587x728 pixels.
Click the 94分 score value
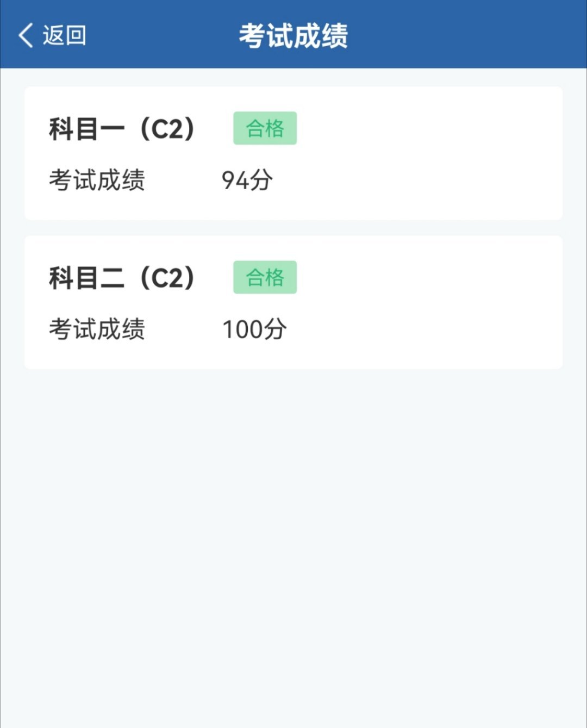coord(247,180)
